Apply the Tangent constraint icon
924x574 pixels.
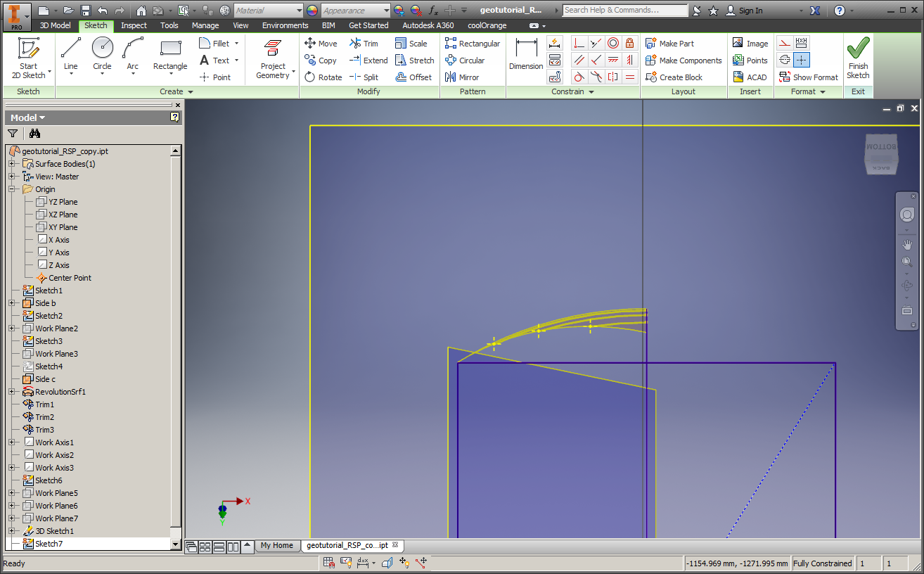click(579, 77)
